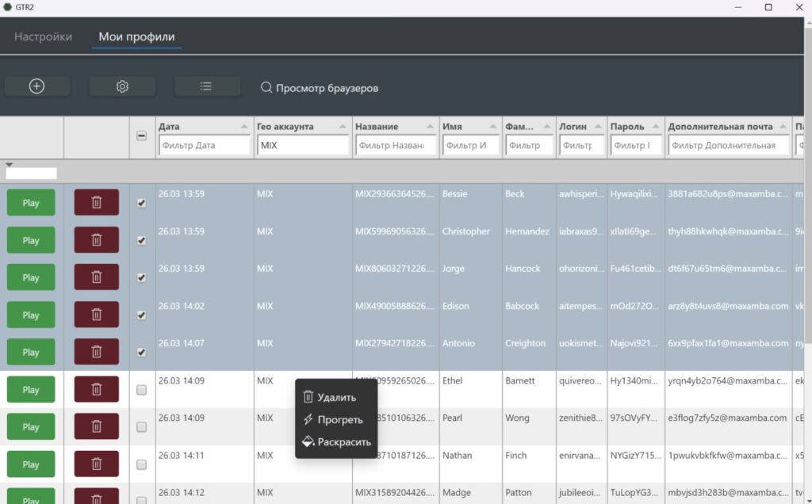
Task: Uncheck the Edison Babcock row checkbox
Action: [x=141, y=315]
